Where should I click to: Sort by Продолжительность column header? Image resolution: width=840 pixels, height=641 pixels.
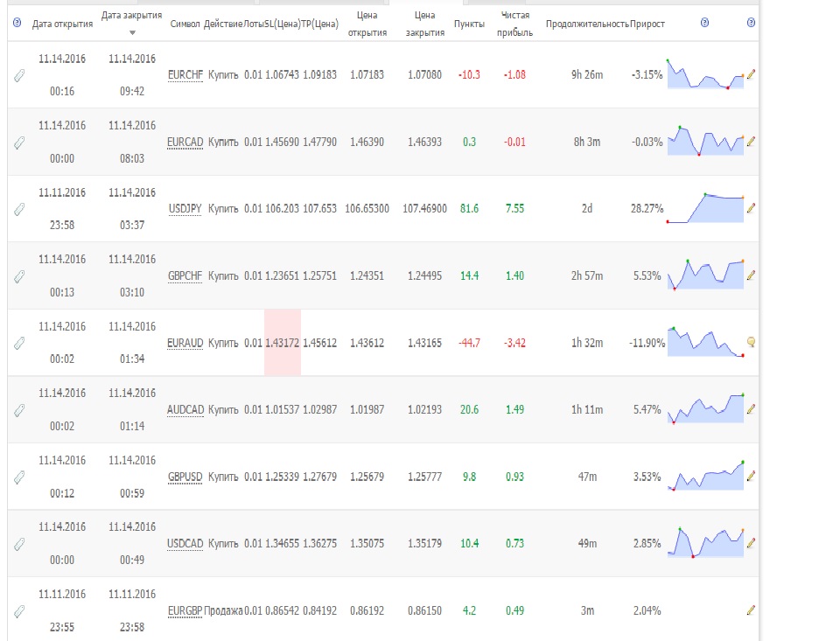pyautogui.click(x=587, y=24)
